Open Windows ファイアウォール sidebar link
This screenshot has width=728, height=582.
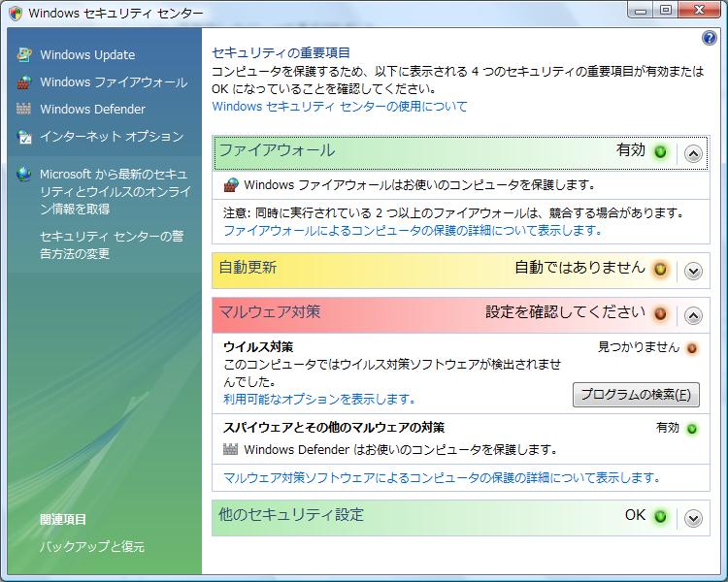click(114, 82)
